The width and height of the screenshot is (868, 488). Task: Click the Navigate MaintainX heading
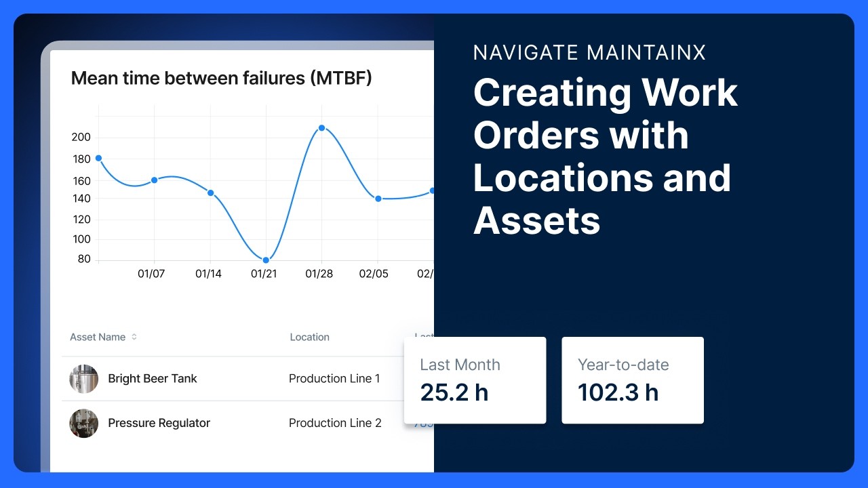click(589, 53)
